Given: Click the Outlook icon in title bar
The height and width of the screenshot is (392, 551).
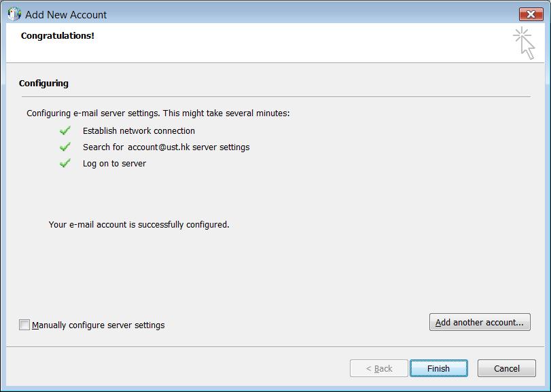Looking at the screenshot, I should click(14, 14).
